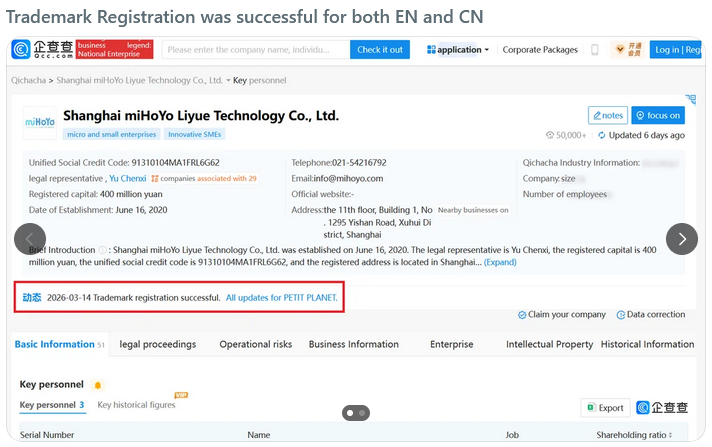Screen dimensions: 712x447
Task: Open the application dropdown menu
Action: [458, 50]
